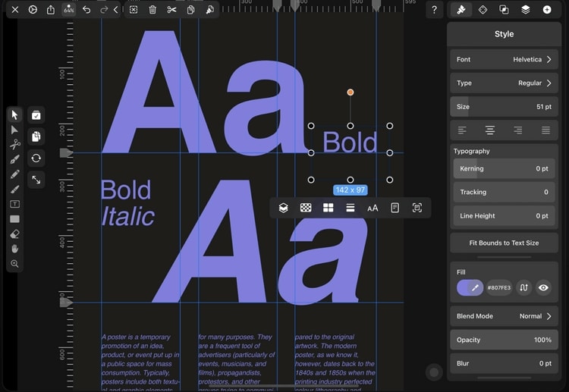Open the Font Helvetica picker
The image size is (569, 392).
[x=504, y=59]
